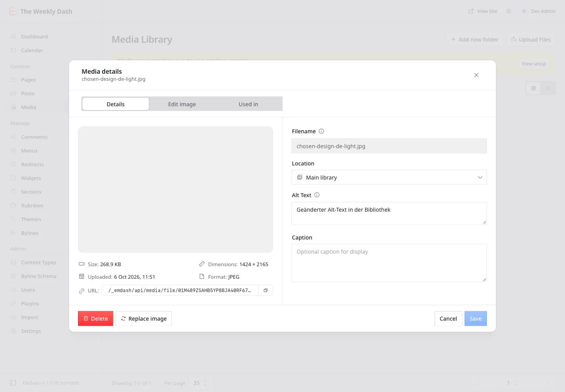Delete the media file
This screenshot has height=392, width=565.
point(96,319)
